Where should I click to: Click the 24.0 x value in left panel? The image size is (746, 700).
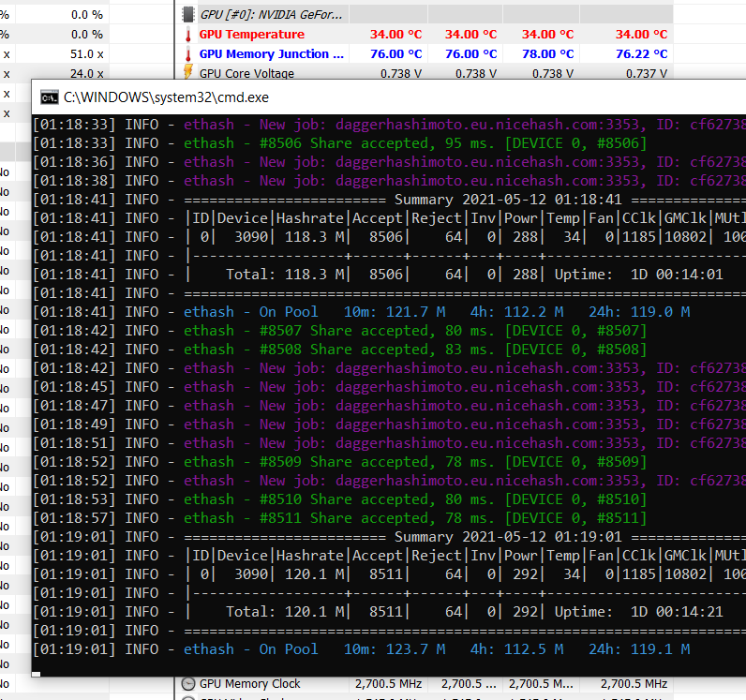click(87, 74)
